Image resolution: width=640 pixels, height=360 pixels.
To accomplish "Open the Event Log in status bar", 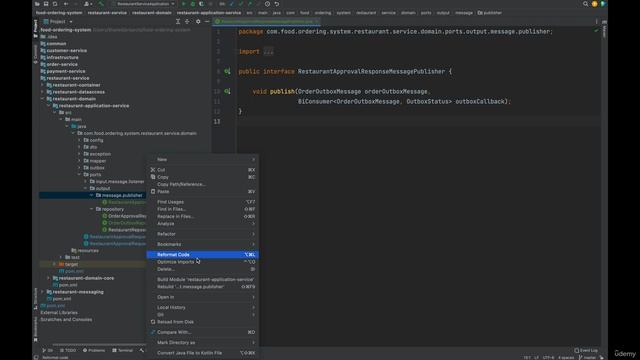I will point(586,350).
